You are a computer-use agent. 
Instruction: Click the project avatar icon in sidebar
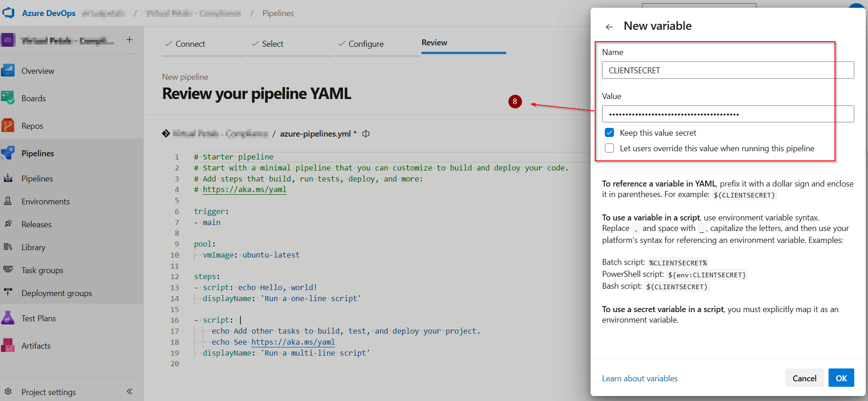click(x=8, y=40)
